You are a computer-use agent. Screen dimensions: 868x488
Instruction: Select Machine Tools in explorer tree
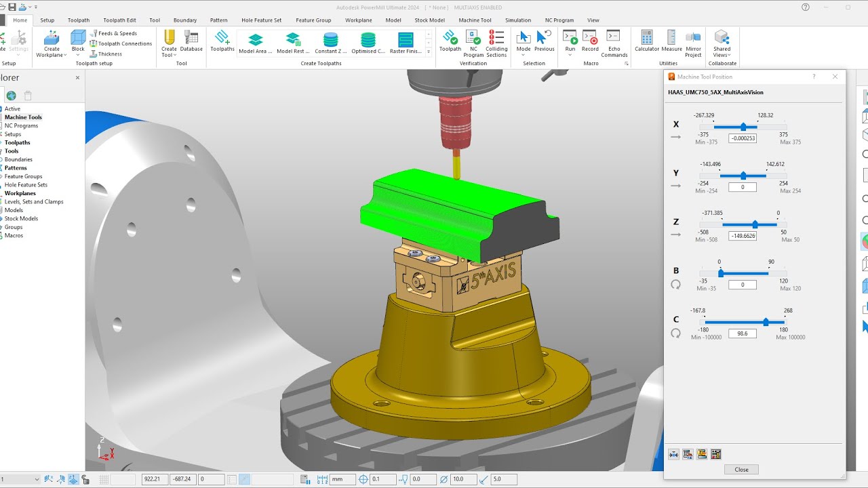23,117
